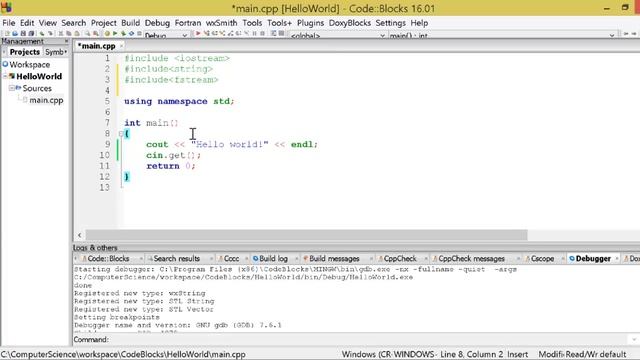Click the Command input field
The image size is (640, 360).
[x=369, y=340]
